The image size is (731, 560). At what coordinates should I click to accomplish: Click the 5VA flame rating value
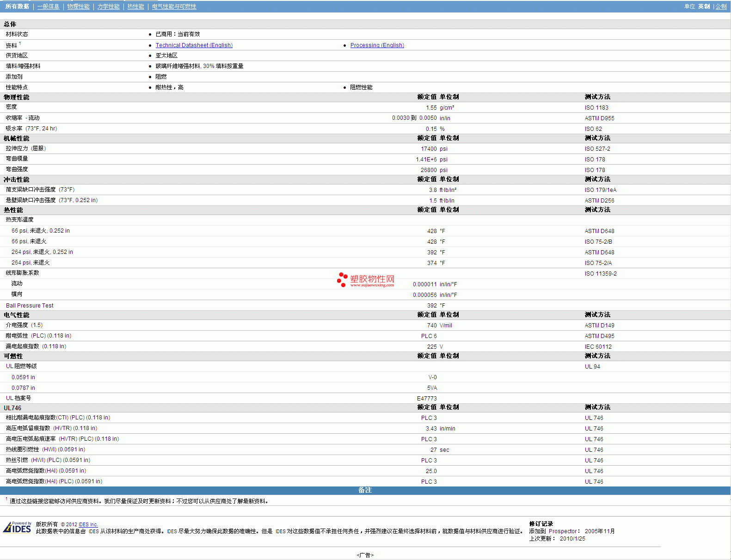tap(432, 388)
